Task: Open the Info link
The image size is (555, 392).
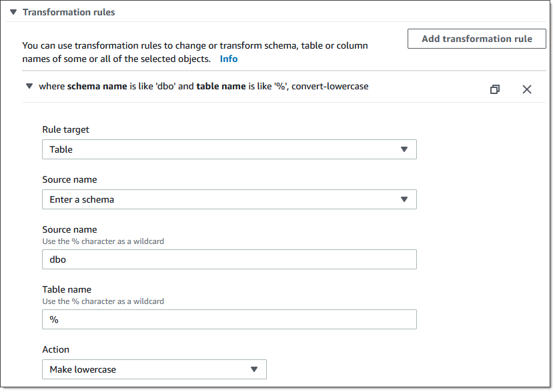Action: (x=229, y=59)
